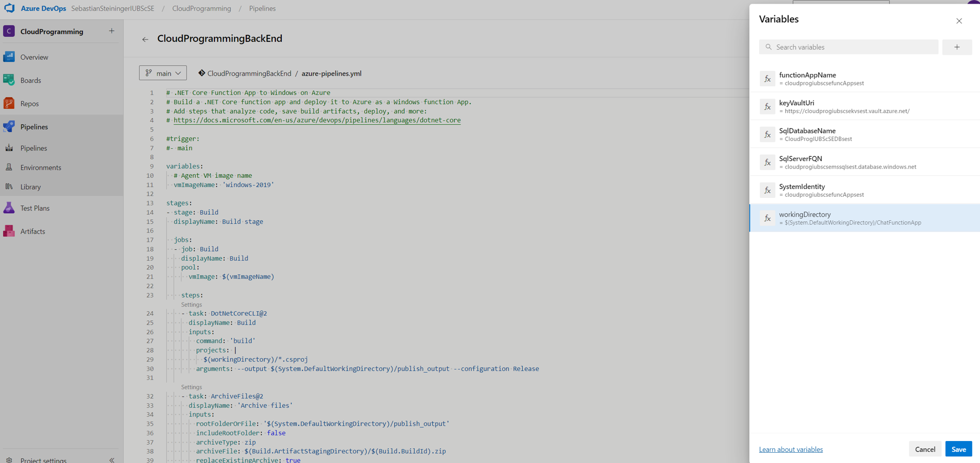Close the Variables panel

tap(959, 21)
